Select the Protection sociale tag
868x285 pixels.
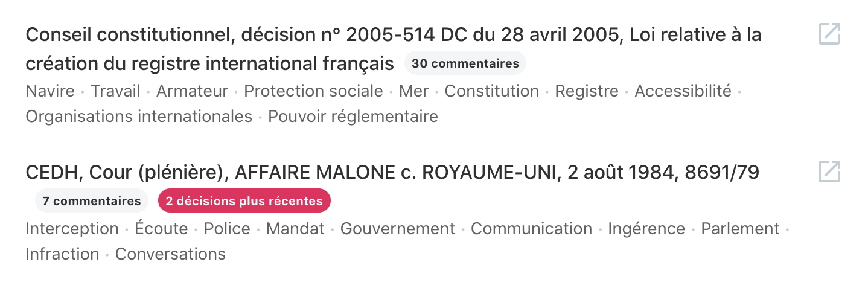click(x=313, y=91)
